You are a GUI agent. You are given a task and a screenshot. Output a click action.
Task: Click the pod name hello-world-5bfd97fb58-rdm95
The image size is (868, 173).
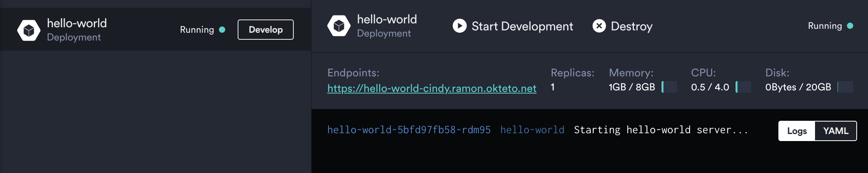[409, 130]
